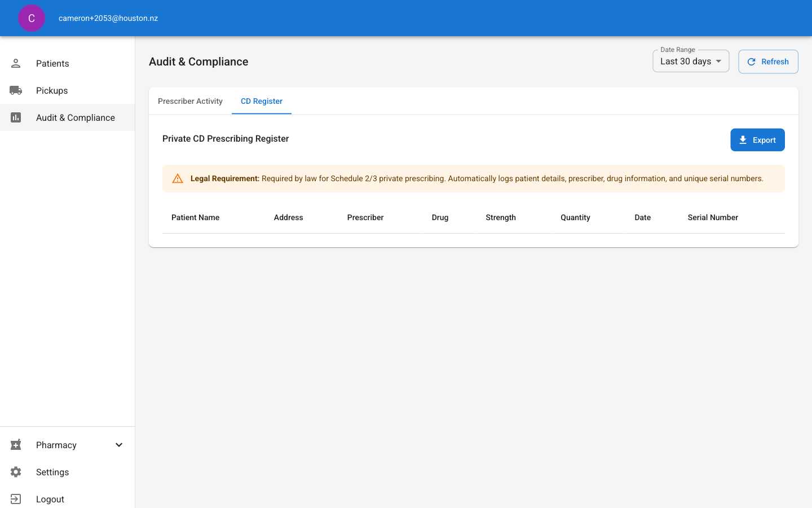The width and height of the screenshot is (812, 508).
Task: Export the CD prescribing register
Action: click(757, 140)
